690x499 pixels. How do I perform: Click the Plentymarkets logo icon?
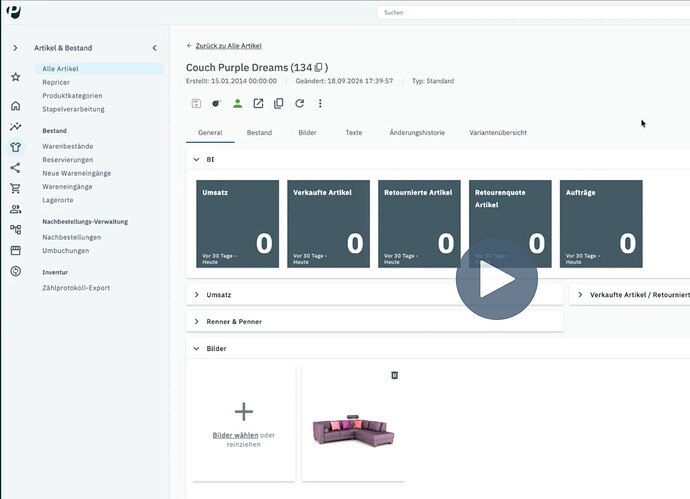pos(14,11)
